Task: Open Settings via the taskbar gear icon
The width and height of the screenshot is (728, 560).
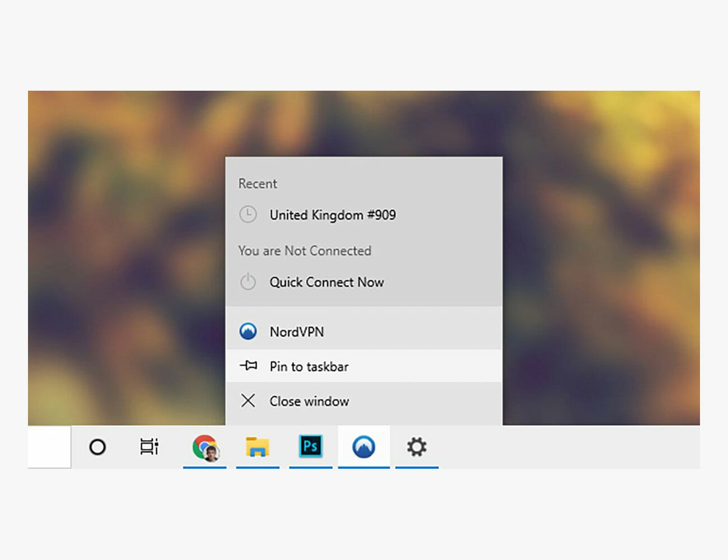Action: 417,447
